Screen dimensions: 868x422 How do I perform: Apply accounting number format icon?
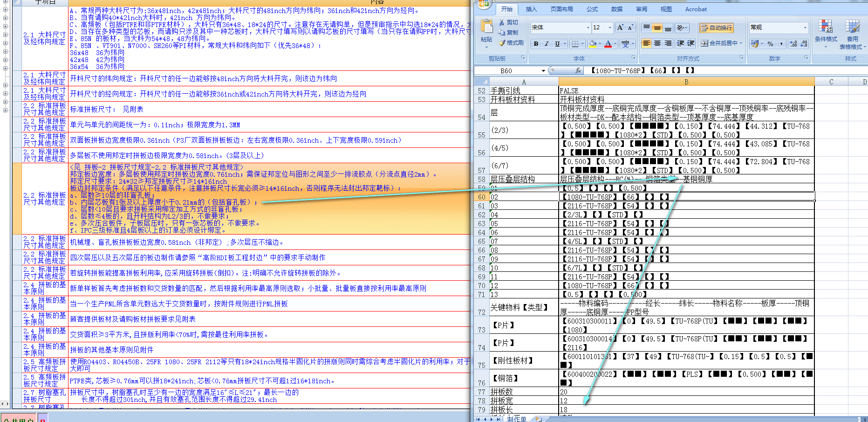(755, 43)
